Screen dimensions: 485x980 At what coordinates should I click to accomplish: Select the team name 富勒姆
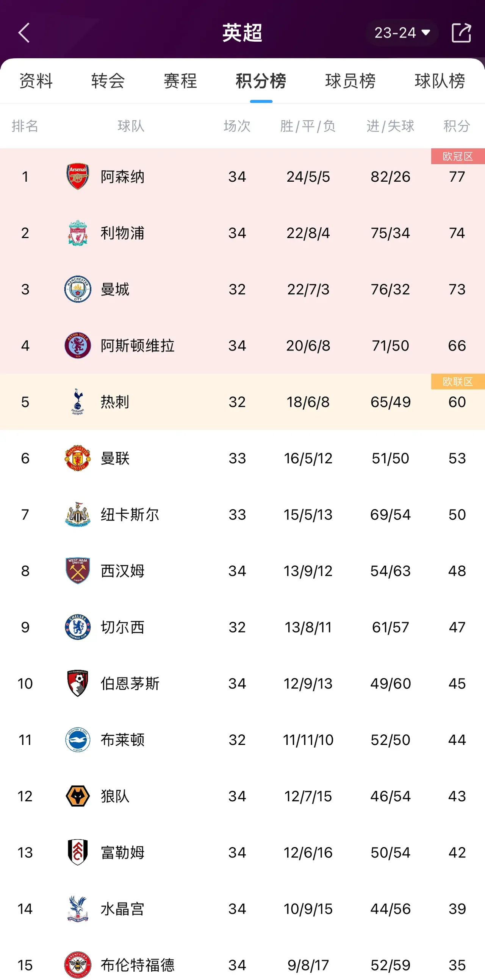tap(122, 852)
